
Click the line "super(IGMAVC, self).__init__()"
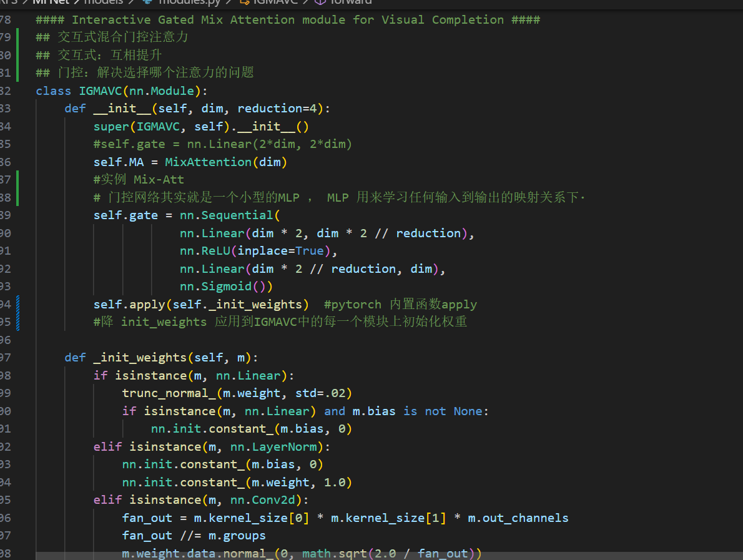201,127
